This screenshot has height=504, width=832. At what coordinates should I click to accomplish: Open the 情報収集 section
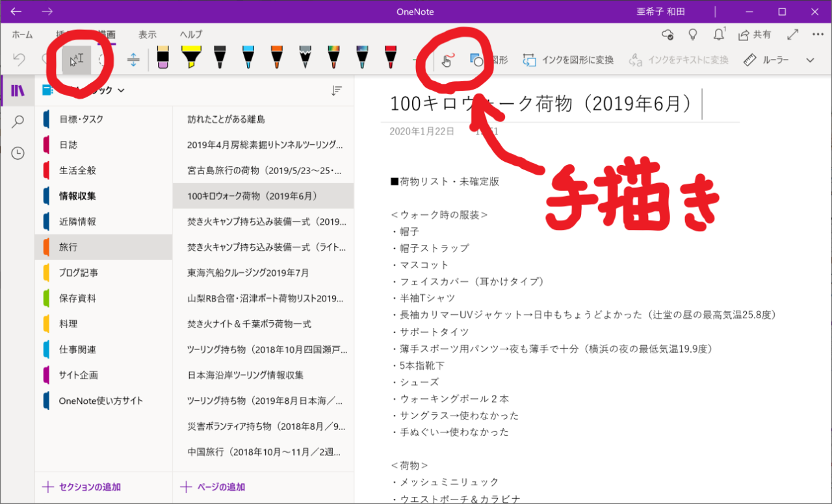[103, 195]
